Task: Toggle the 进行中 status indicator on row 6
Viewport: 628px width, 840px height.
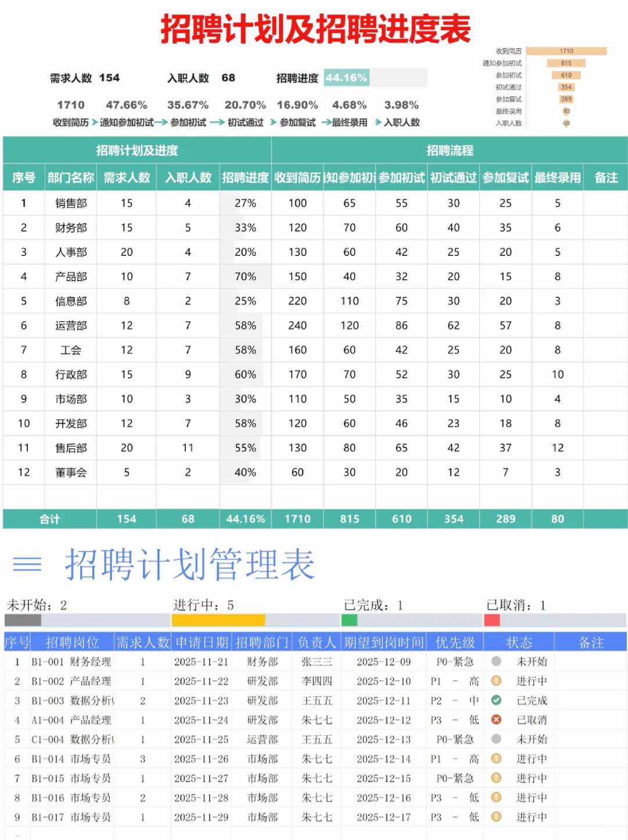Action: coord(497,759)
